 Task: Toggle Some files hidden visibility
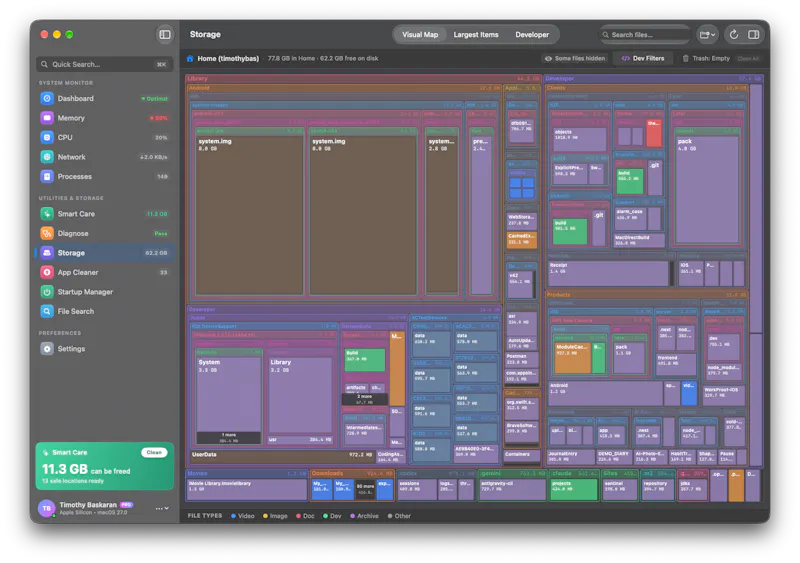pyautogui.click(x=575, y=58)
